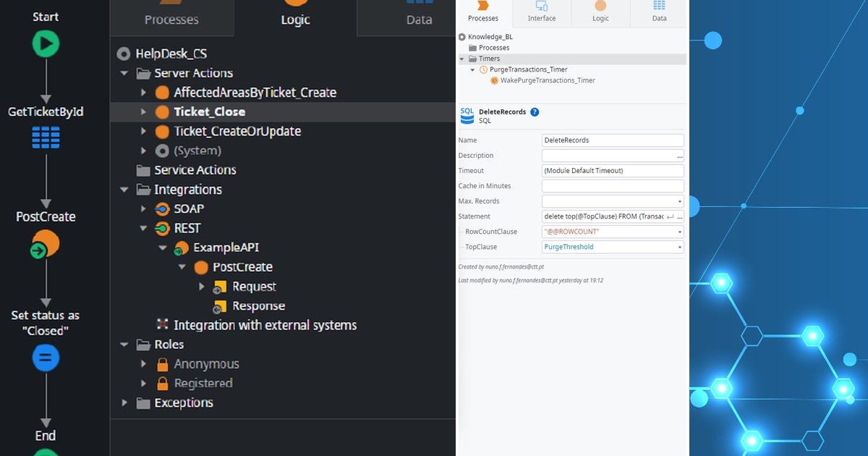The image size is (868, 456).
Task: Expand the Ticket_CreateOrUpdate action
Action: 143,131
